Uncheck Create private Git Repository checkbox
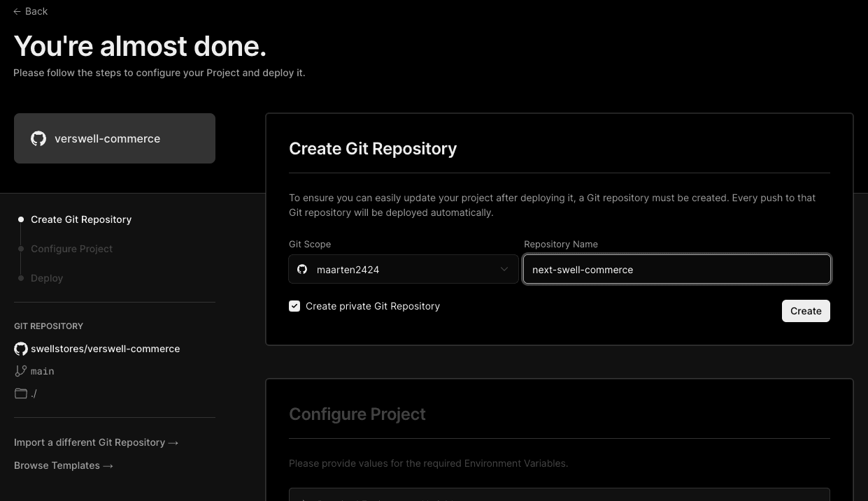 [x=294, y=306]
